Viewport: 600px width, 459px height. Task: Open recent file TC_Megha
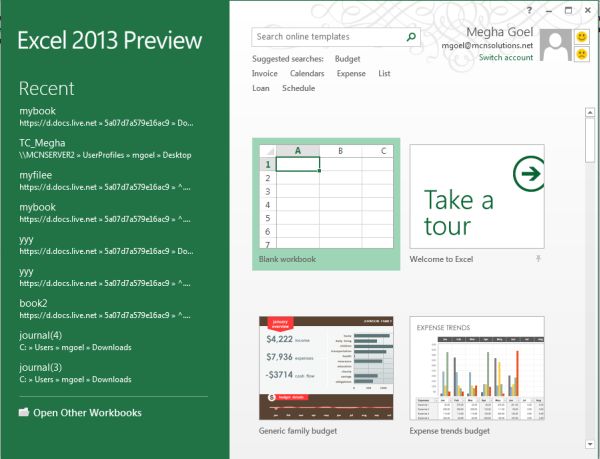pyautogui.click(x=106, y=149)
